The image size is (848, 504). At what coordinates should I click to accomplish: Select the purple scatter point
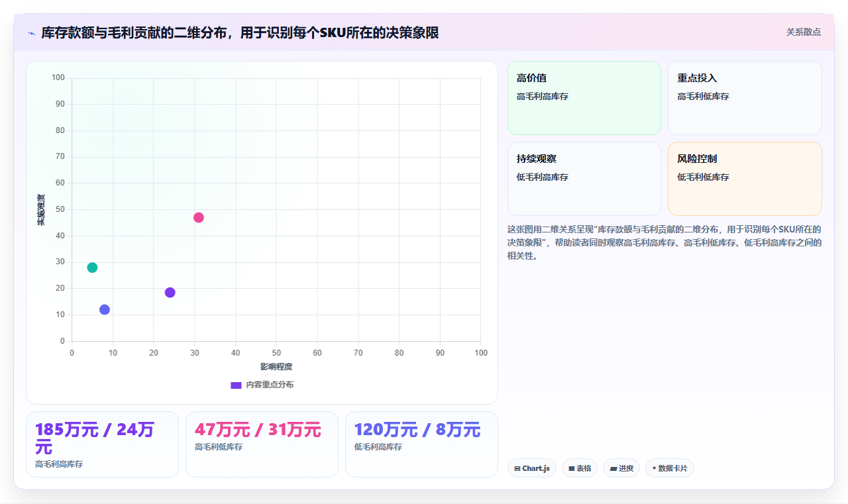(170, 293)
